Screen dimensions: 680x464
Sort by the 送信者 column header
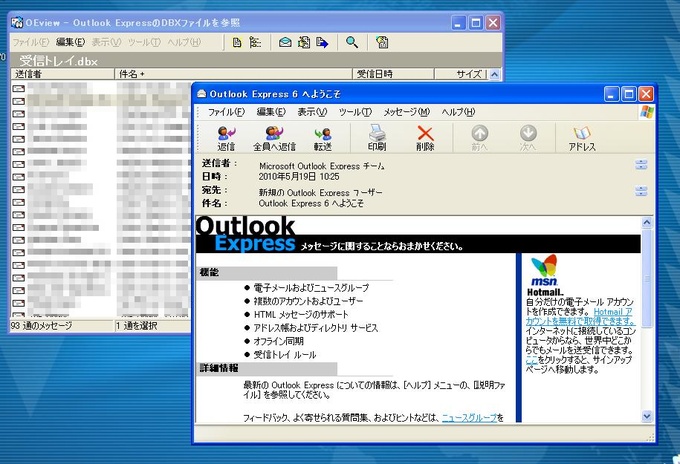62,74
